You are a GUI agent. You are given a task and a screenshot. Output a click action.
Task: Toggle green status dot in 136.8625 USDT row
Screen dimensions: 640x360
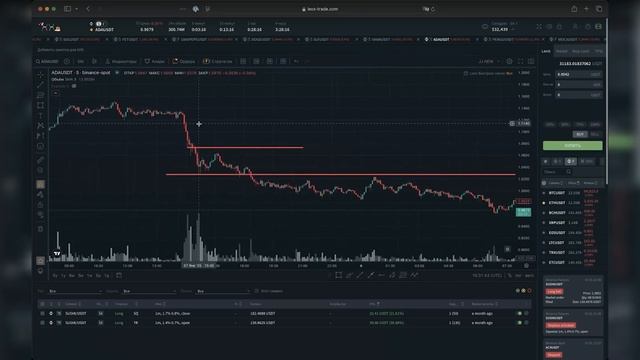[x=519, y=323]
